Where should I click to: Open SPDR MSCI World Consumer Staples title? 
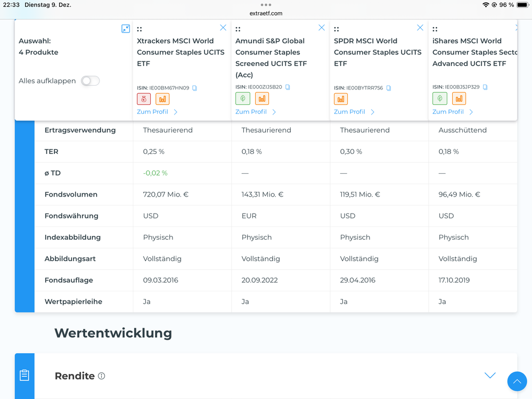tap(378, 52)
